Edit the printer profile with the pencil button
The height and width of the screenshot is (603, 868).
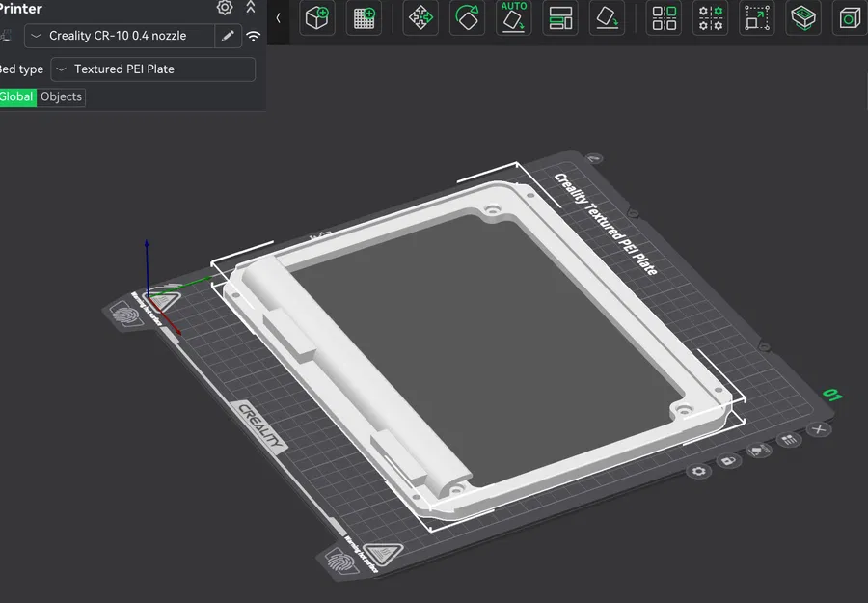[228, 36]
